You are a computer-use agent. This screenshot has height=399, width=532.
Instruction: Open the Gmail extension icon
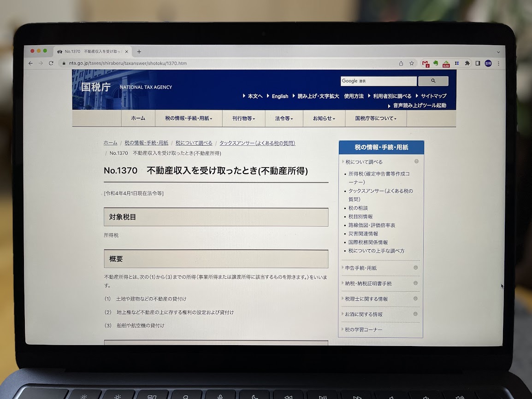click(426, 64)
